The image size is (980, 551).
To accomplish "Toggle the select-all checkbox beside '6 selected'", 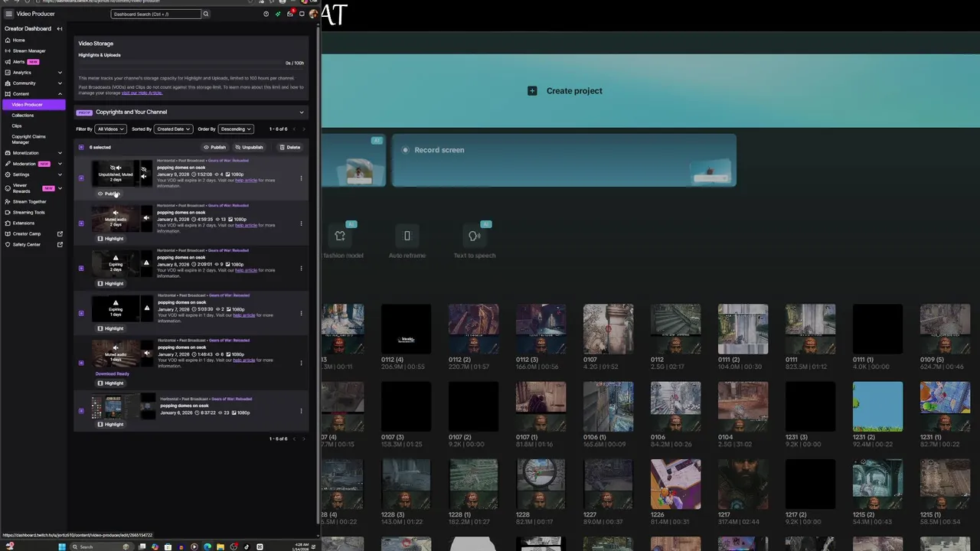I will [x=82, y=147].
